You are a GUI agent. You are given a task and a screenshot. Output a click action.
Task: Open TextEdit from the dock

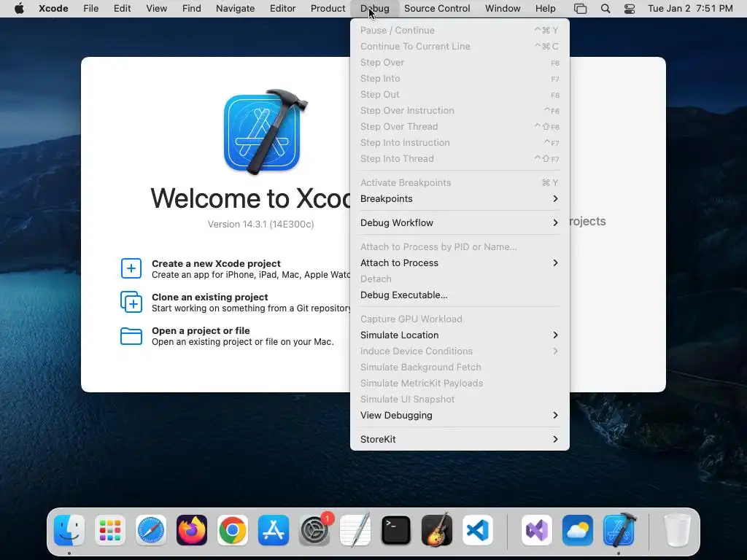click(355, 530)
